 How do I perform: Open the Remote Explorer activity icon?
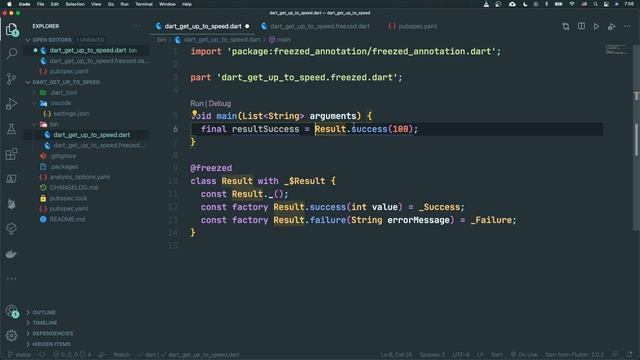click(x=11, y=179)
